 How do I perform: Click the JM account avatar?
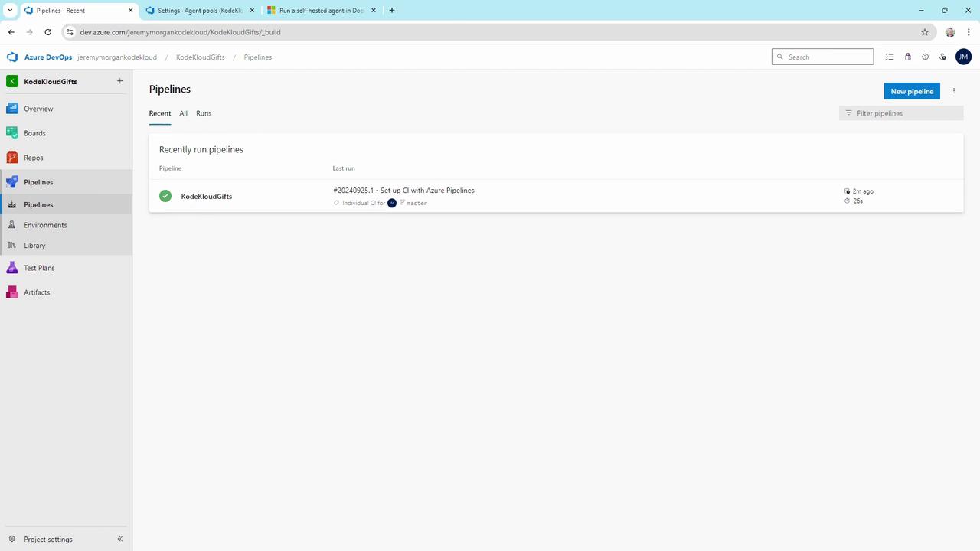963,57
